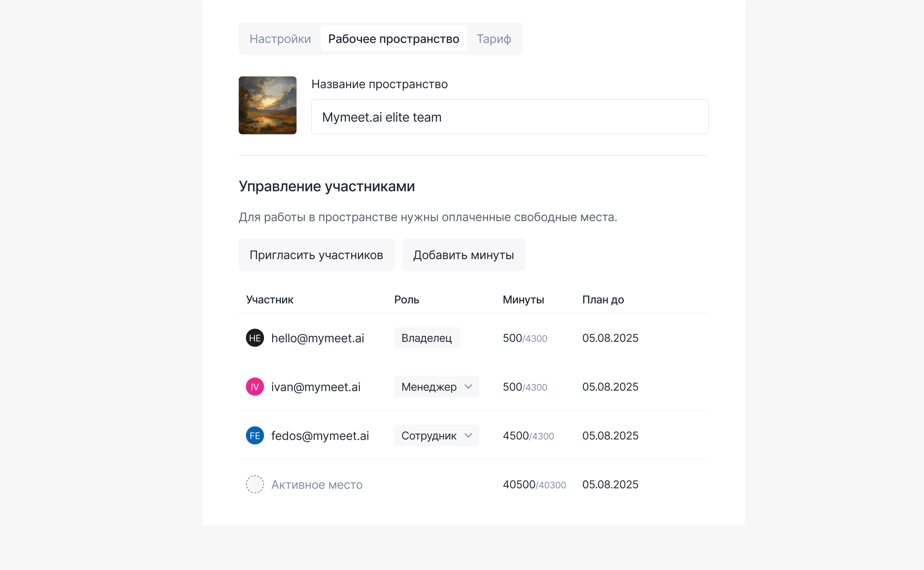Switch to the Тариф tab

(x=493, y=39)
